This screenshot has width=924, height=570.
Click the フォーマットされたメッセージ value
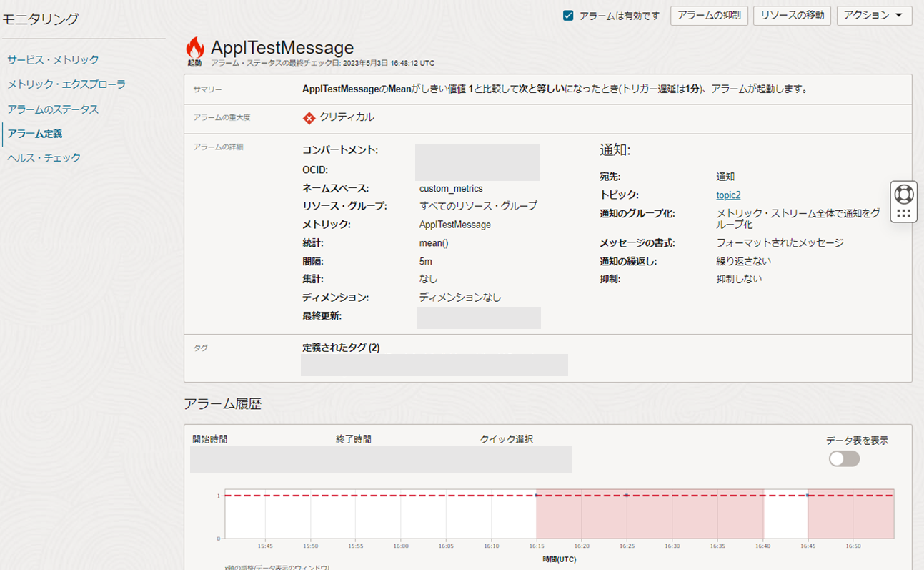pyautogui.click(x=780, y=243)
